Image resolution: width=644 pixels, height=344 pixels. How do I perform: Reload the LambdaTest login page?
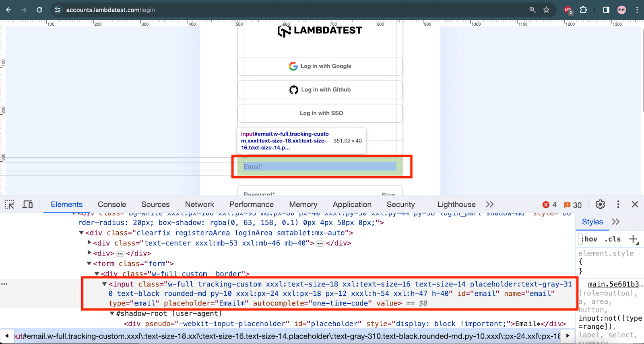tap(39, 10)
